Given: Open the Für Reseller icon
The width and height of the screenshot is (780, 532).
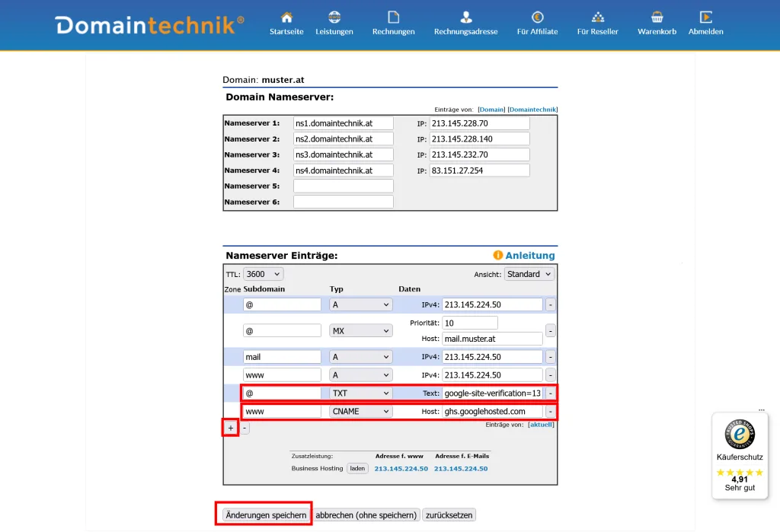Looking at the screenshot, I should point(597,18).
